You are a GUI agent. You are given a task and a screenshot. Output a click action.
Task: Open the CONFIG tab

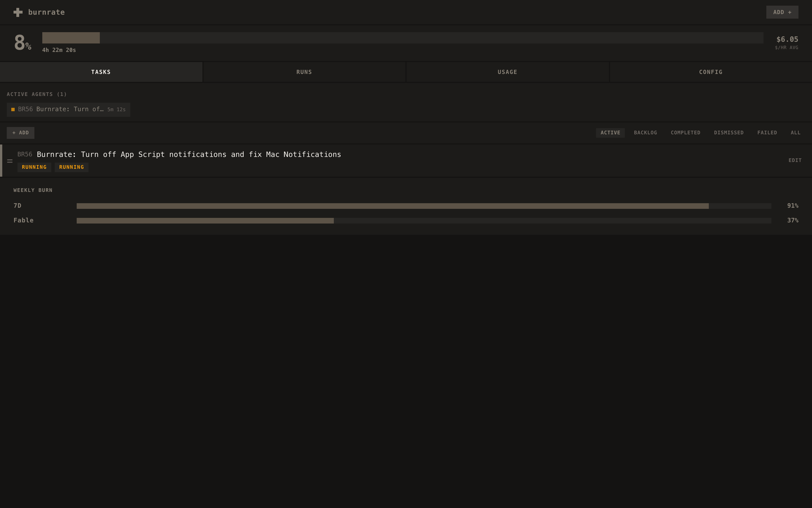(x=711, y=72)
